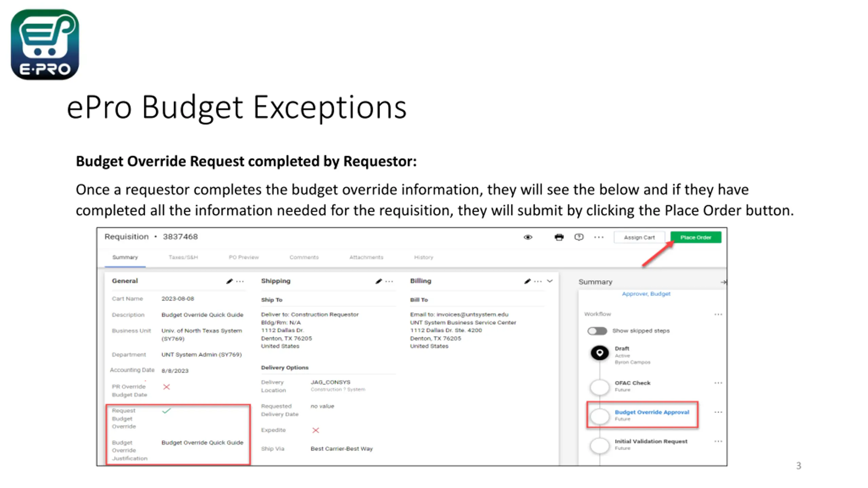Click the UNT System Admin (SY769) department value

(x=201, y=354)
